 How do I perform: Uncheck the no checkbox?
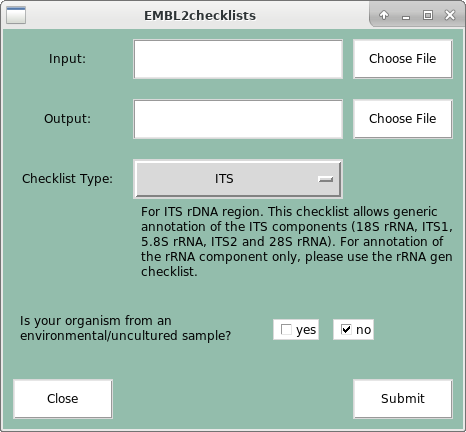[x=346, y=330]
